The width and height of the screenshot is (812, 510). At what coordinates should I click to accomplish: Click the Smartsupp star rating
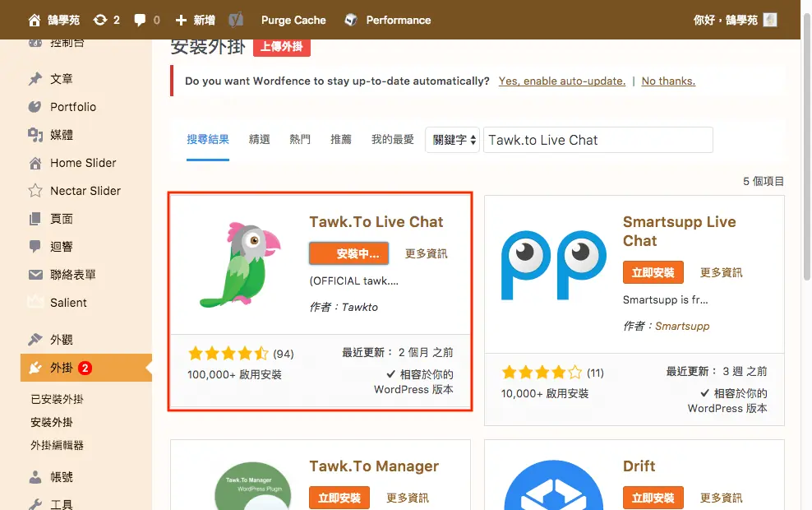(x=542, y=372)
